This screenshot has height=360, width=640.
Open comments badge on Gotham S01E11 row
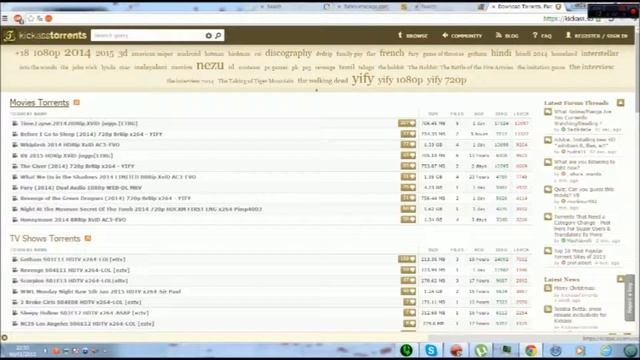[x=407, y=259]
